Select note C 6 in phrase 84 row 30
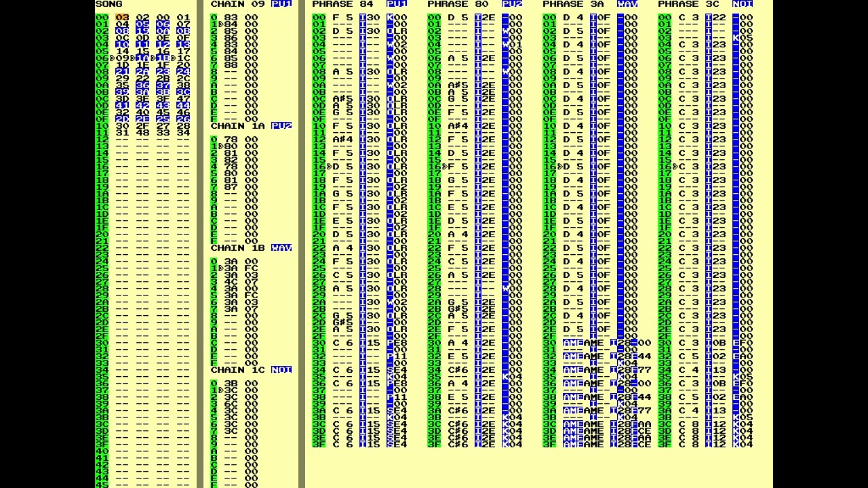Viewport: 868px width, 488px height. (x=342, y=343)
